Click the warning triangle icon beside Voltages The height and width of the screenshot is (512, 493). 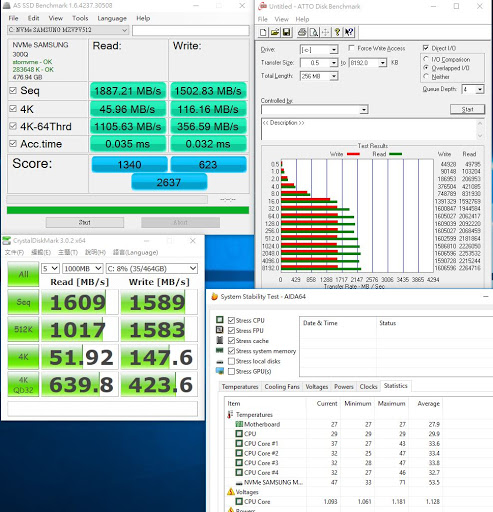coord(231,492)
